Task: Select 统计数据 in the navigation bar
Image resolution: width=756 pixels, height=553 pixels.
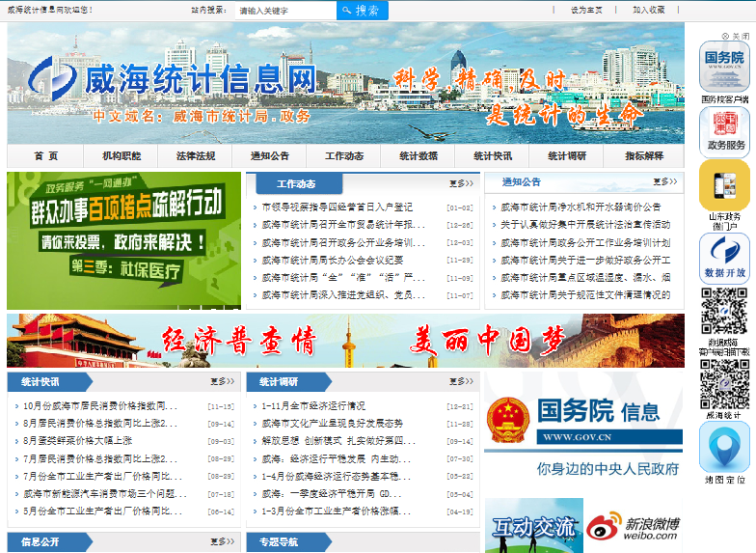Action: click(x=419, y=156)
